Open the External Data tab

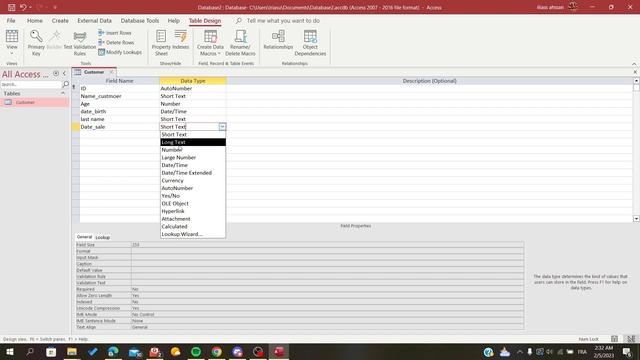[94, 20]
